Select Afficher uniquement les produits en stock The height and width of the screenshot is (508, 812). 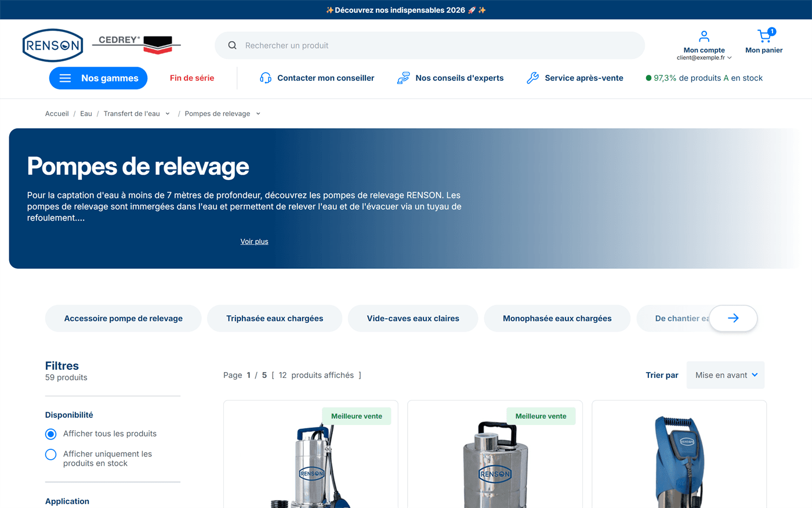(51, 454)
